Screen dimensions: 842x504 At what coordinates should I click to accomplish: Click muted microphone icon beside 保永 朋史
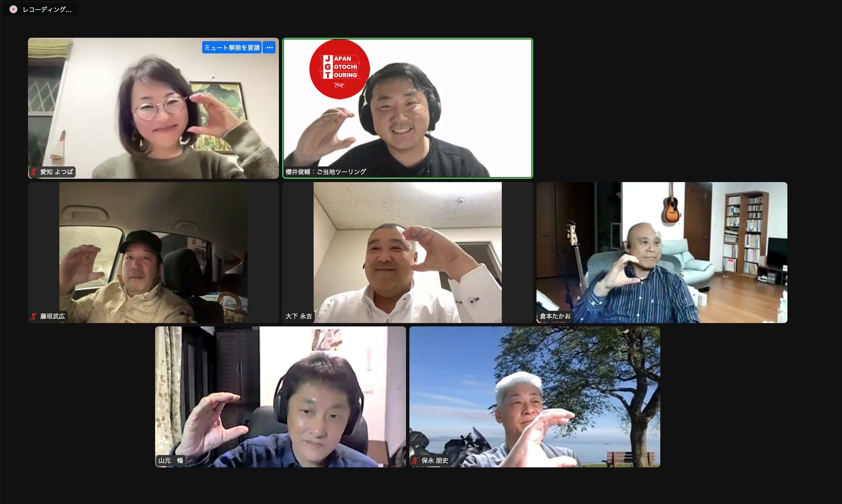point(415,461)
